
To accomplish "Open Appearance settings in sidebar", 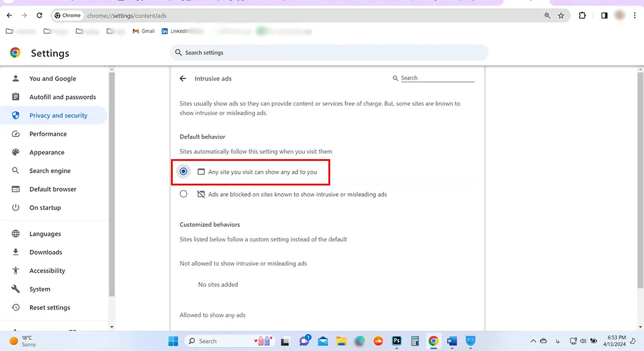I will coord(47,153).
